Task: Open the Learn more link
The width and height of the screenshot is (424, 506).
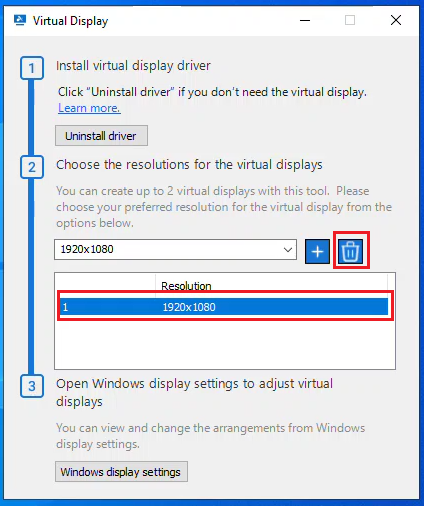Action: click(x=89, y=108)
